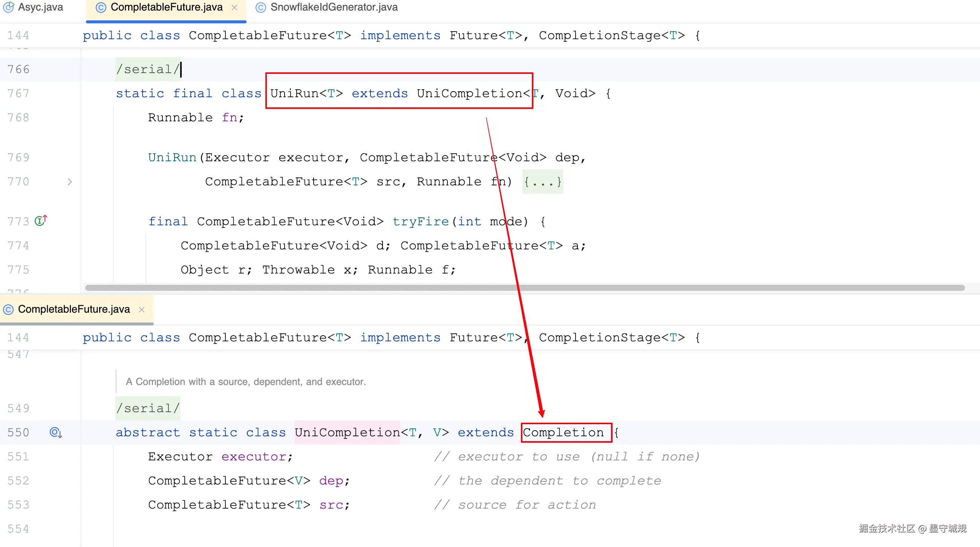Click the folded /serial/ comment on line 549
The image size is (980, 547).
tap(148, 408)
